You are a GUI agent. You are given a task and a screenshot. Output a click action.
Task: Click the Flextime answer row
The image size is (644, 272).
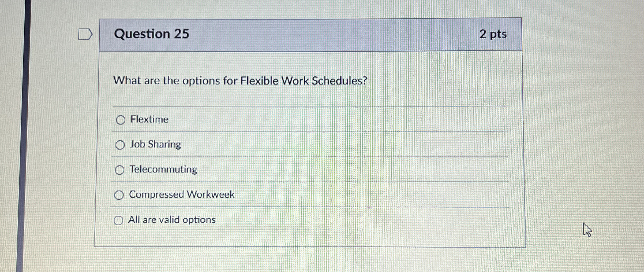pos(149,119)
